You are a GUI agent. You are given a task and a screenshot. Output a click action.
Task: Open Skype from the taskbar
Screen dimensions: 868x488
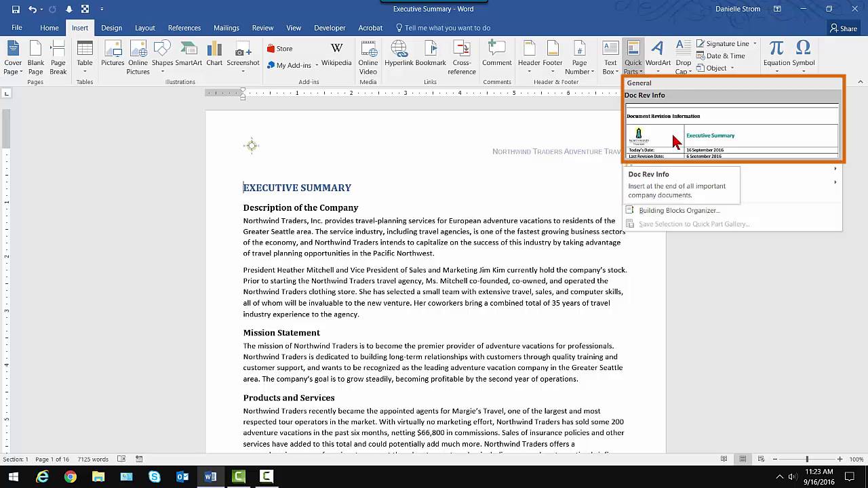[155, 476]
